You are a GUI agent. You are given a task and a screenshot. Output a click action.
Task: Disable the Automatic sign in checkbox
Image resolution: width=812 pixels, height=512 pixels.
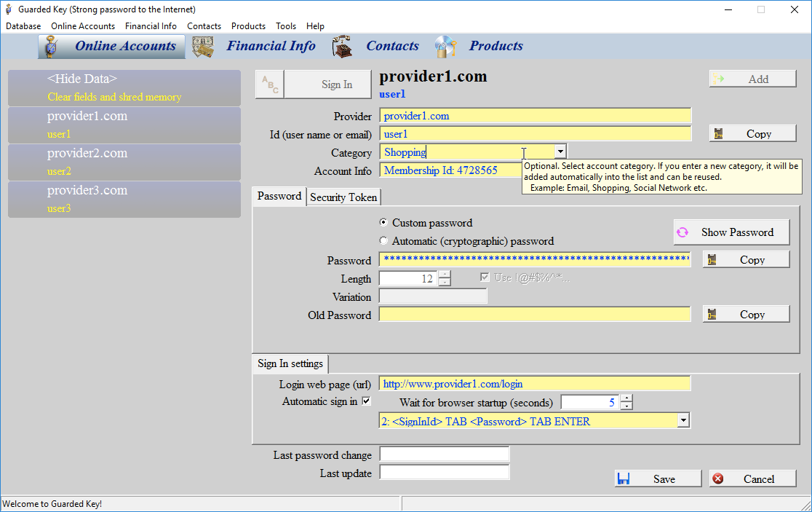[x=366, y=401]
